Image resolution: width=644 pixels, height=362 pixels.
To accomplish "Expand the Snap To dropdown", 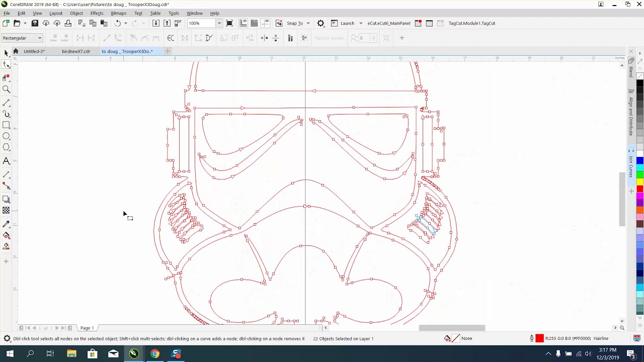I will click(x=308, y=23).
